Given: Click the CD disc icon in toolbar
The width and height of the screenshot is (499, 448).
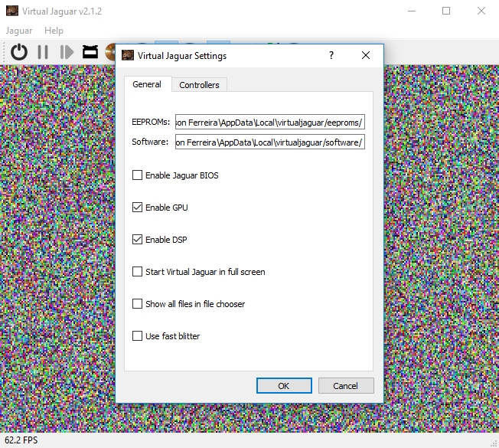Looking at the screenshot, I should tap(110, 52).
